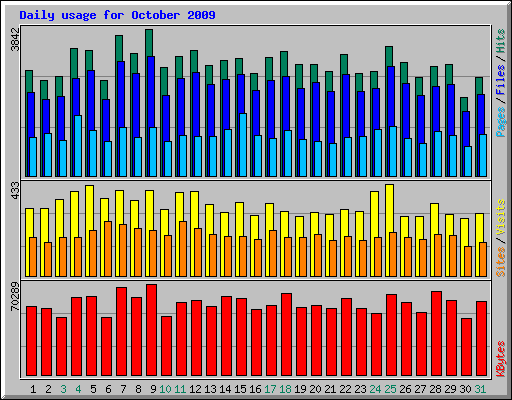Image resolution: width=512 pixels, height=400 pixels.
Task: Select green day 18 label
Action: [x=285, y=389]
